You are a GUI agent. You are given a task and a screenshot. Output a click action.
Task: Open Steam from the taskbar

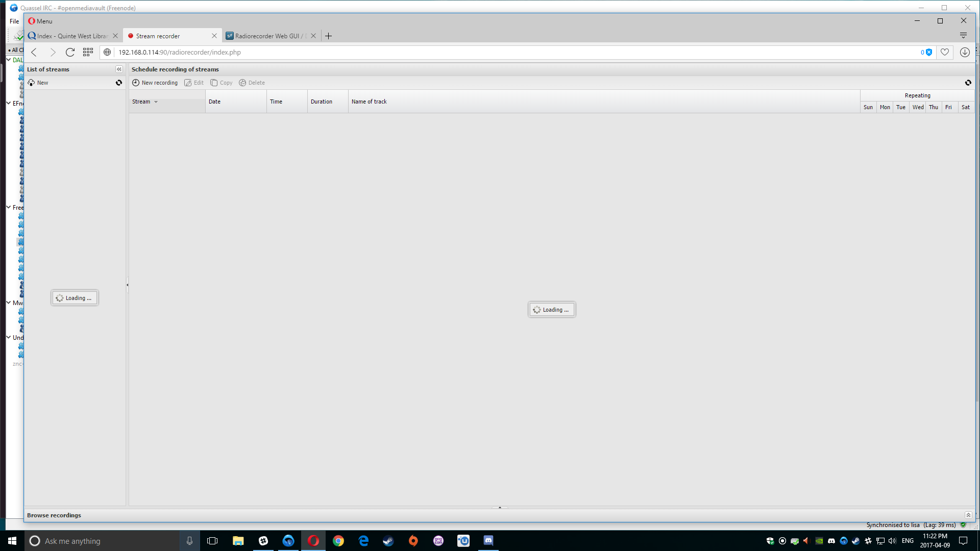click(388, 541)
